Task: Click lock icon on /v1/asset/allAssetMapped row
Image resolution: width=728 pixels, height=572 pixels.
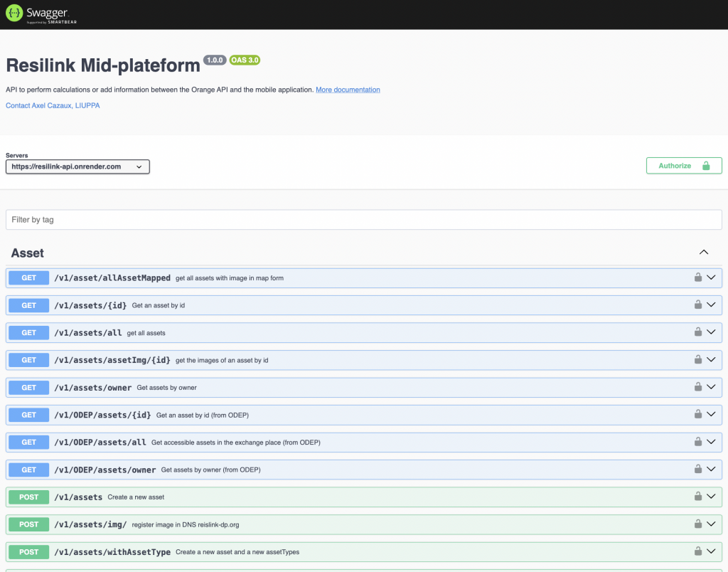Action: tap(698, 277)
